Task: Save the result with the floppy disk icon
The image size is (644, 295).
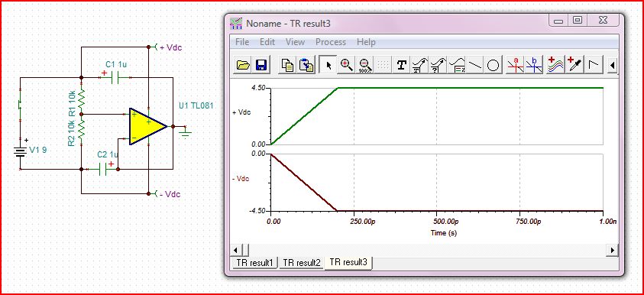Action: point(261,65)
